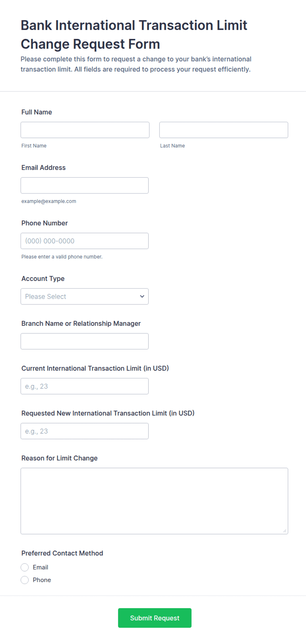Select Phone as preferred contact method
The image size is (306, 644).
pos(25,580)
